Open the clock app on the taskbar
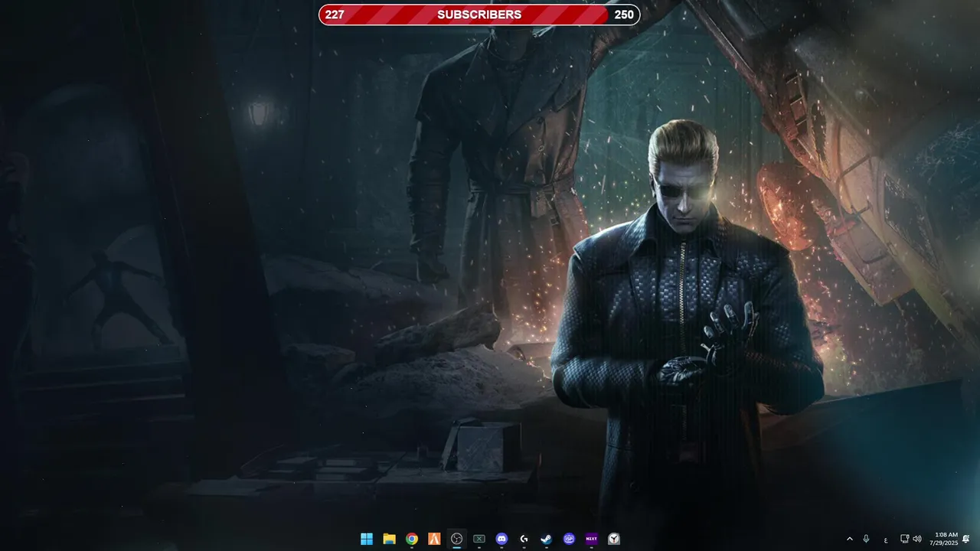Screen dimensions: 980x551 tap(614, 539)
